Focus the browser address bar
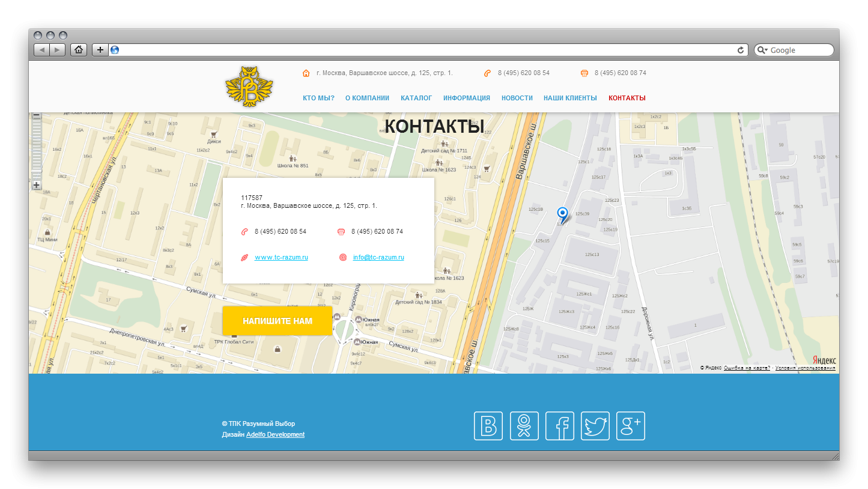Screen dimensions: 868x489 tap(427, 50)
